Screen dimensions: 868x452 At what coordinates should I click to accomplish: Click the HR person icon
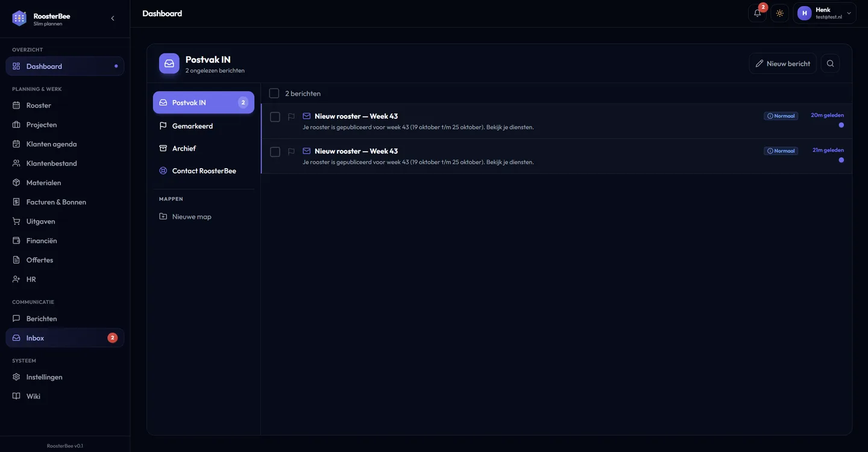point(16,279)
